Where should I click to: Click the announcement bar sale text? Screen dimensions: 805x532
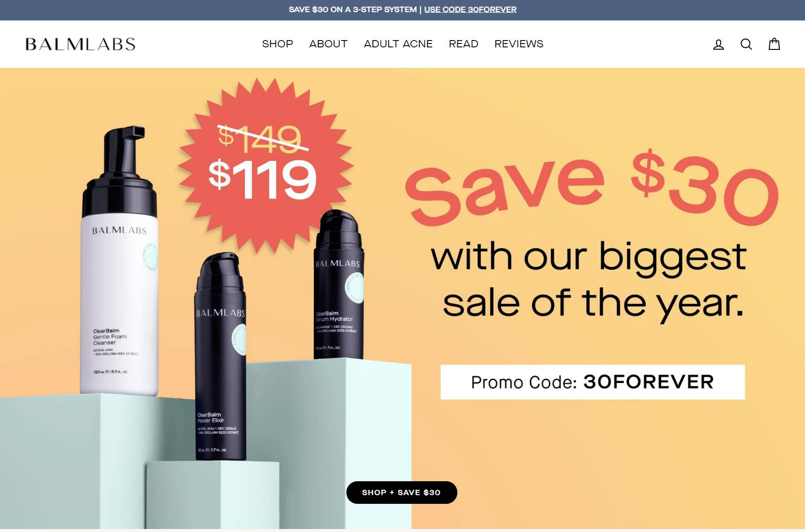coord(353,9)
